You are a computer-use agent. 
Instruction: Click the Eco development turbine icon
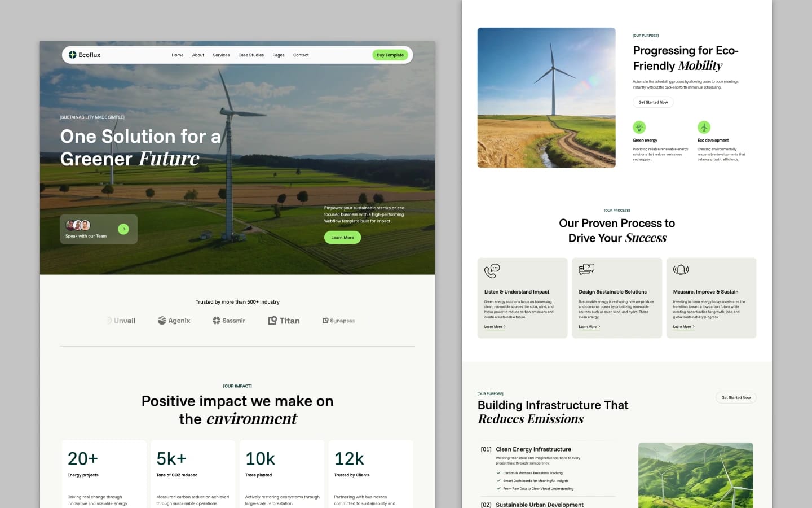tap(704, 127)
